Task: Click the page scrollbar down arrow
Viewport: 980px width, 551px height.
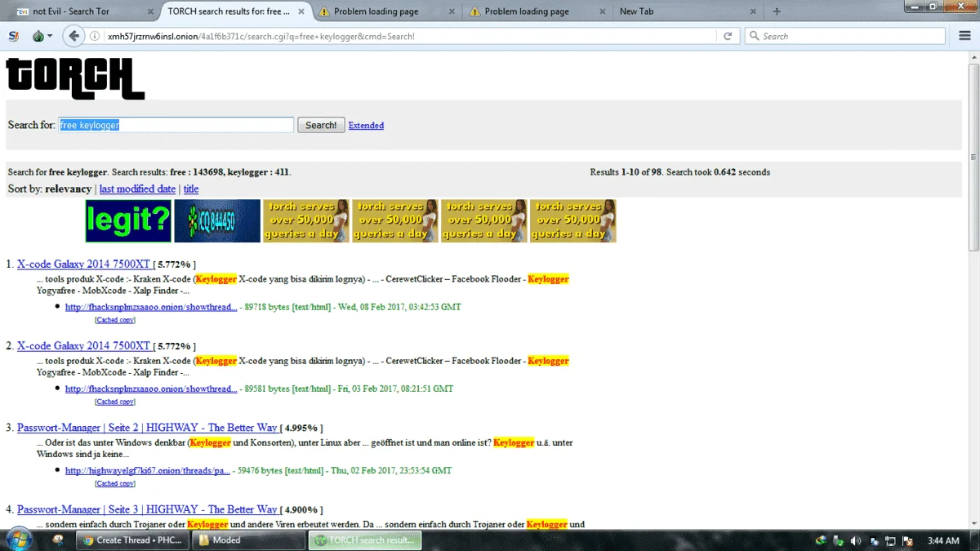Action: pyautogui.click(x=973, y=523)
